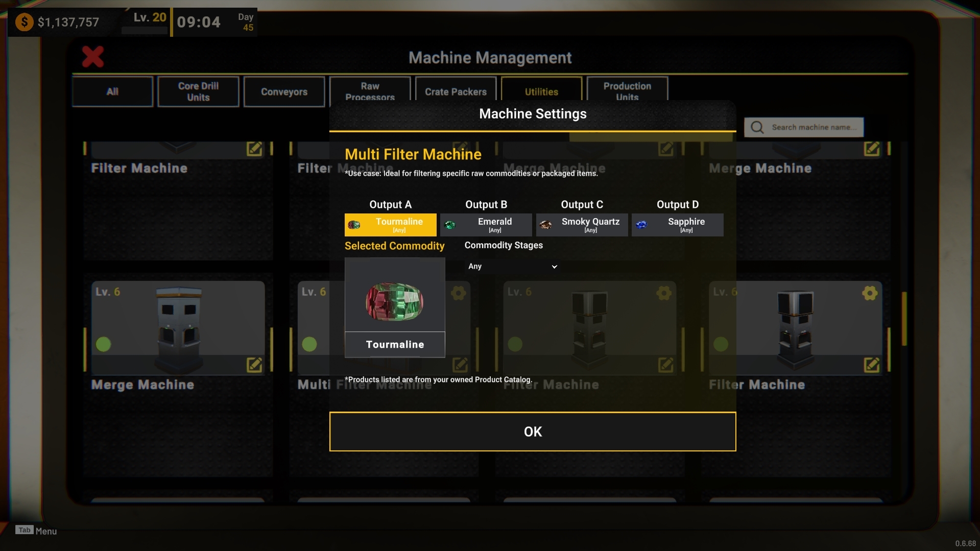Click the dollar coin money icon
This screenshot has width=980, height=551.
[24, 22]
